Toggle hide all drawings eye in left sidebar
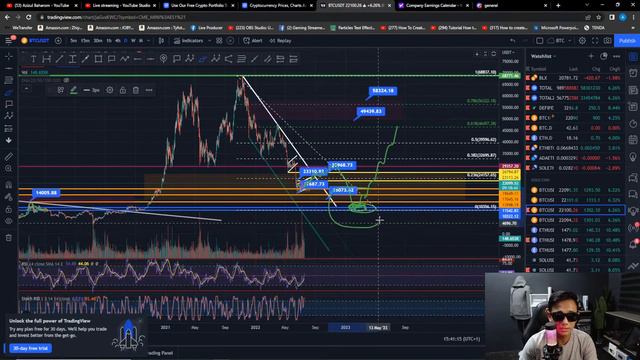640x360 pixels. [9, 221]
